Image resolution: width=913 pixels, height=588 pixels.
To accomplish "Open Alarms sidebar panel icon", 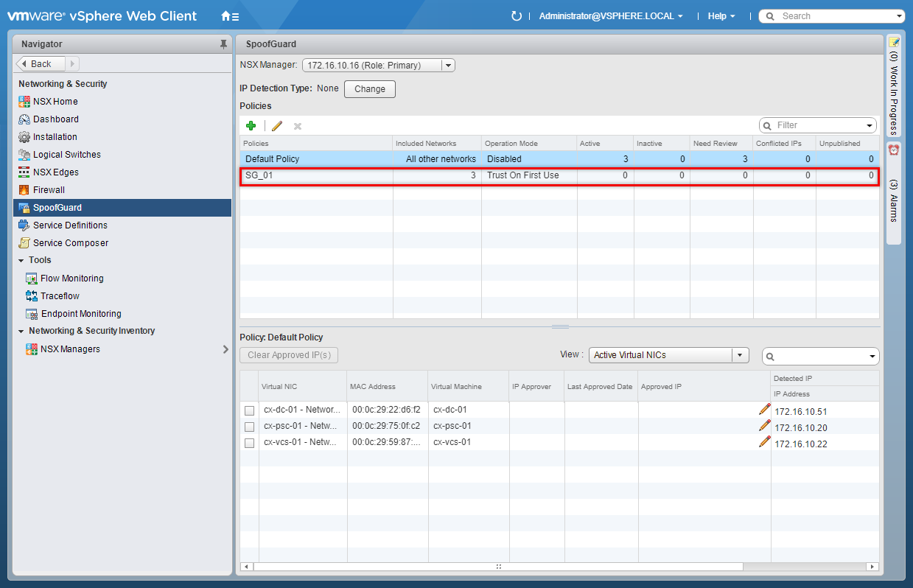I will pyautogui.click(x=894, y=150).
